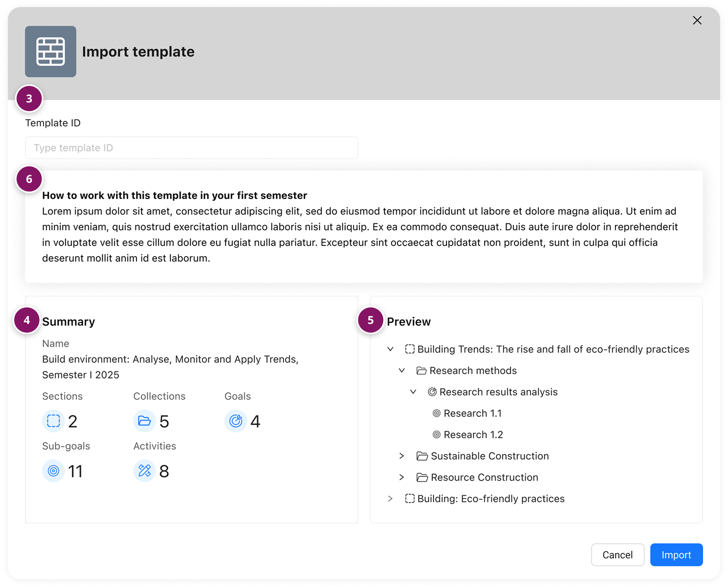Collapse the Building Trends section node
The height and width of the screenshot is (588, 728).
tap(390, 349)
